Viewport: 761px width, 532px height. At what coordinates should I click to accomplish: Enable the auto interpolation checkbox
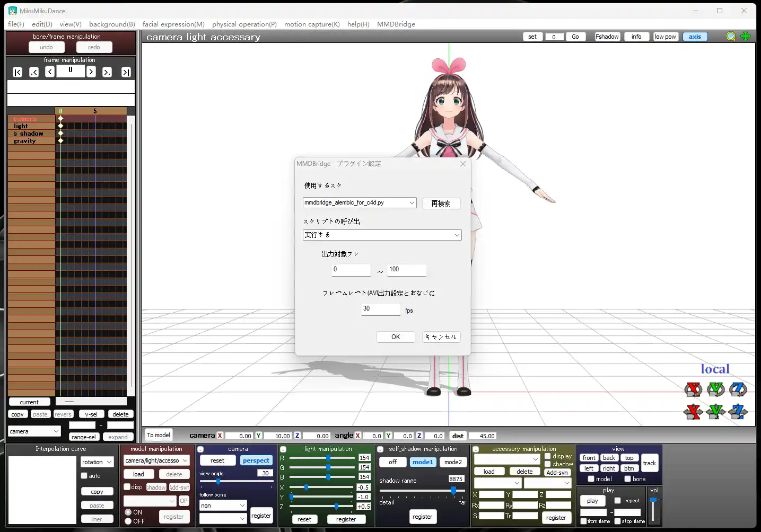84,476
